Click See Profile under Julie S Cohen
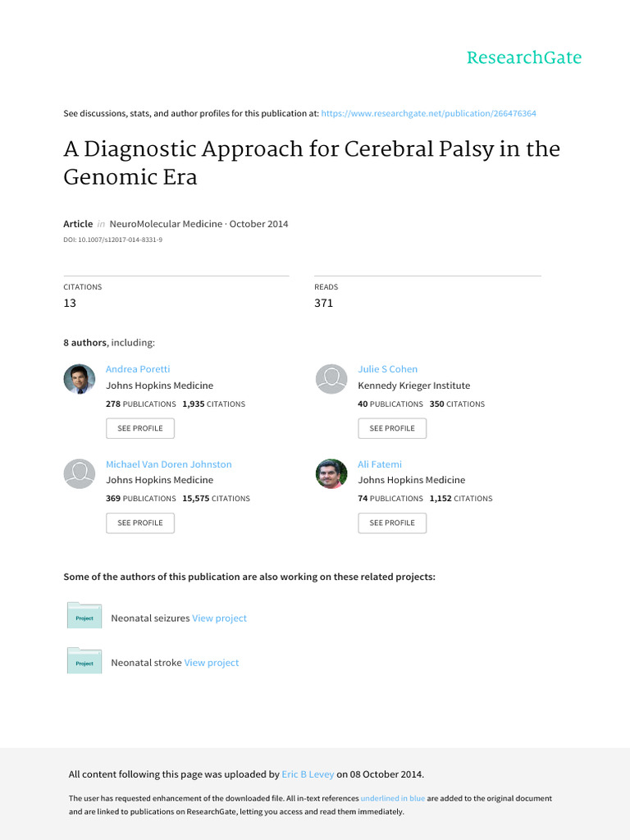The image size is (630, 840). point(392,428)
